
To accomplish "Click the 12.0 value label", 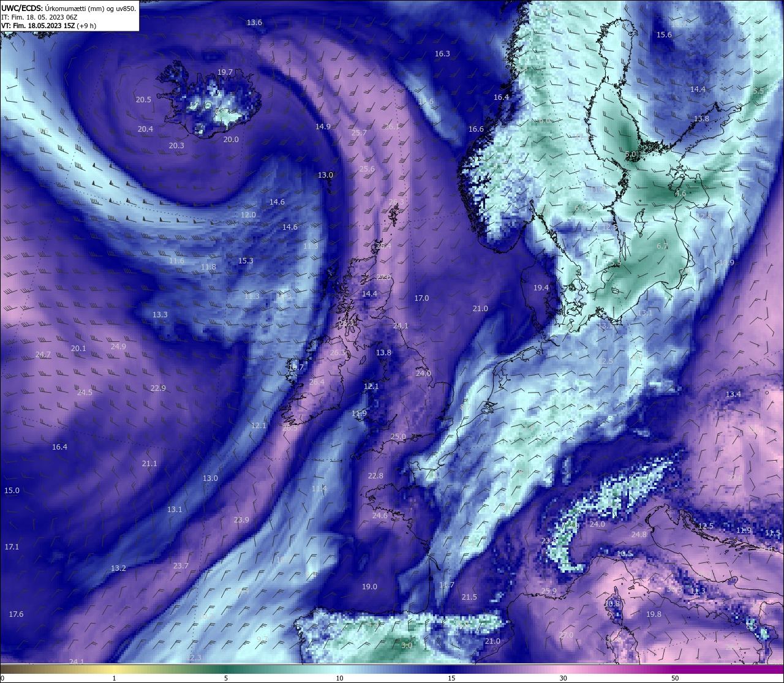I will coord(248,215).
